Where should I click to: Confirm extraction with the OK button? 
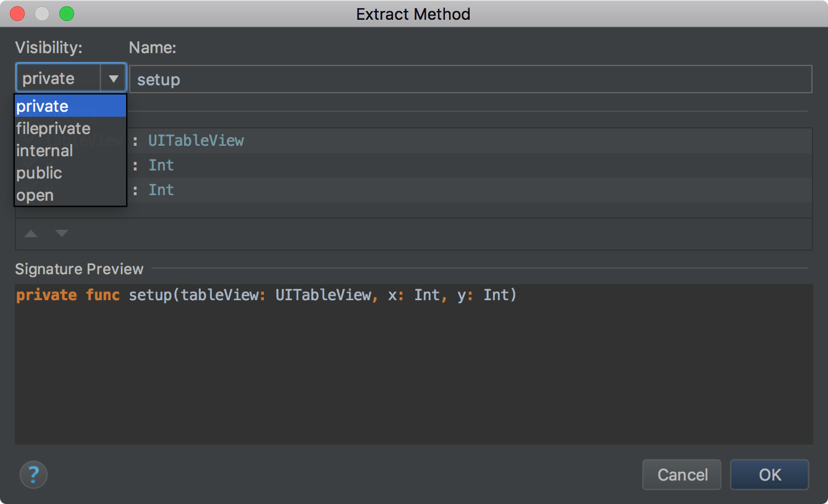pos(769,474)
